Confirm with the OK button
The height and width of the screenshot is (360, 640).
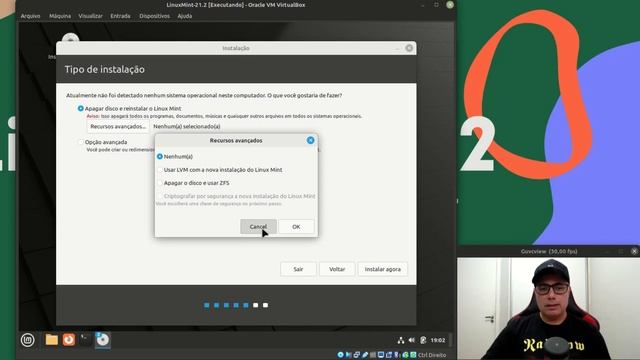[x=296, y=227]
